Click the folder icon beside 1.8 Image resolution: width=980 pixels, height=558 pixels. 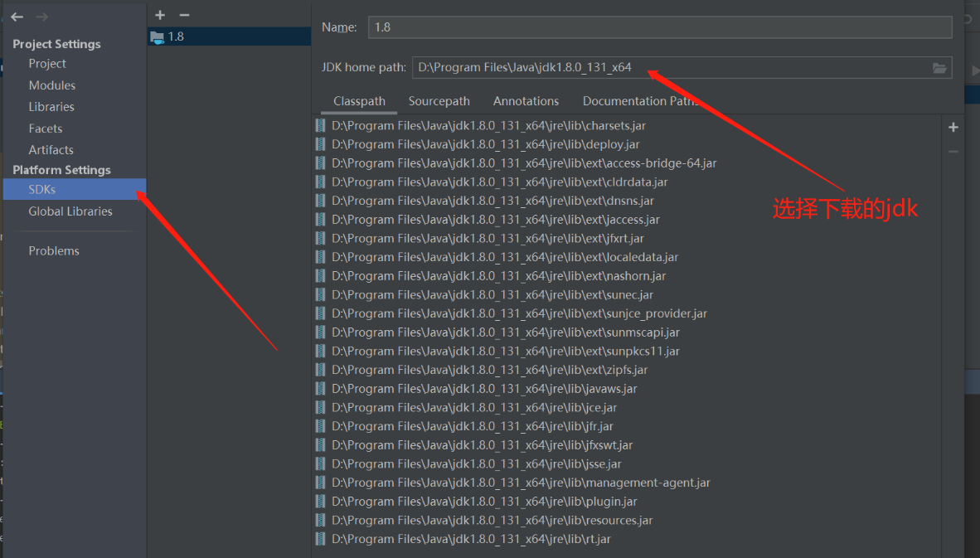[x=158, y=37]
